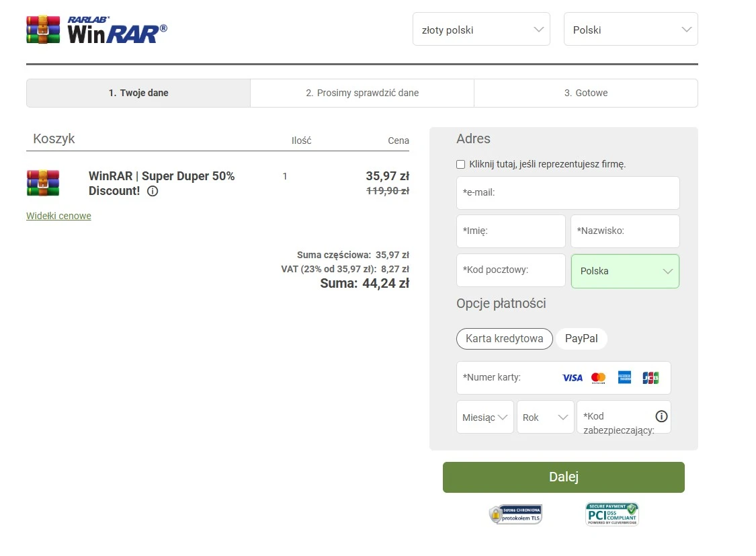Open the Widełki cenowe link
Screen dimensions: 756x556
58,216
